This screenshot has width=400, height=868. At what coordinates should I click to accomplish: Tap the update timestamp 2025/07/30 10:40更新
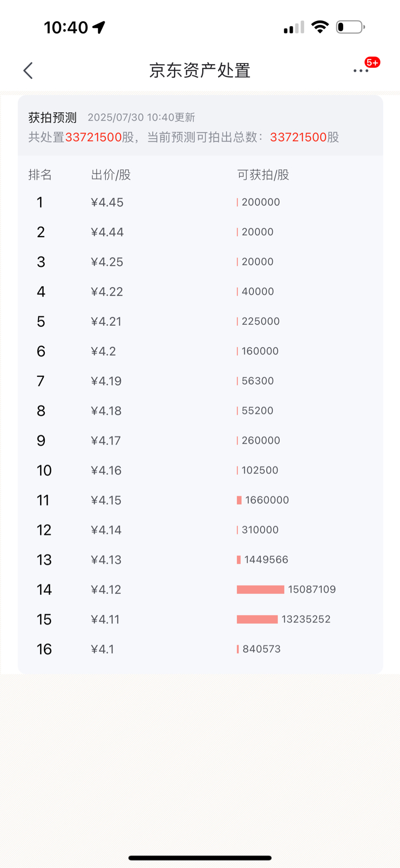[141, 117]
